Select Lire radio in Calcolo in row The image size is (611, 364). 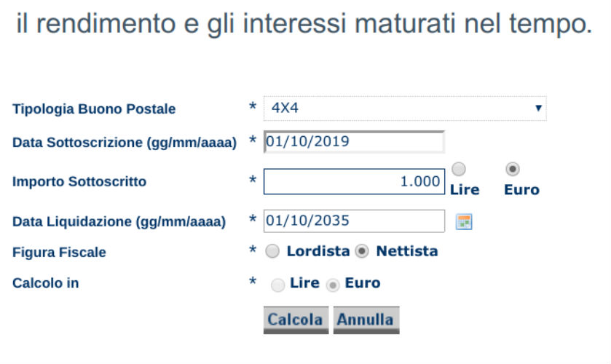point(277,285)
